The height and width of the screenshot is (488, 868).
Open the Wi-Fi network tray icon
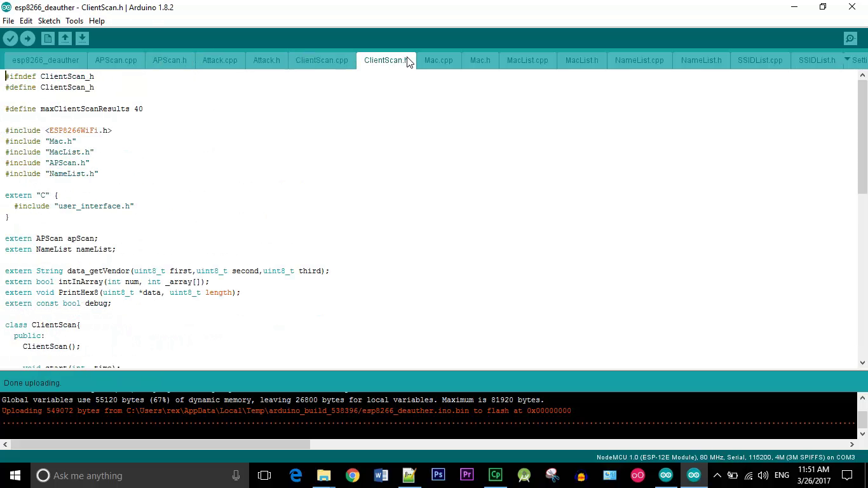pos(748,475)
